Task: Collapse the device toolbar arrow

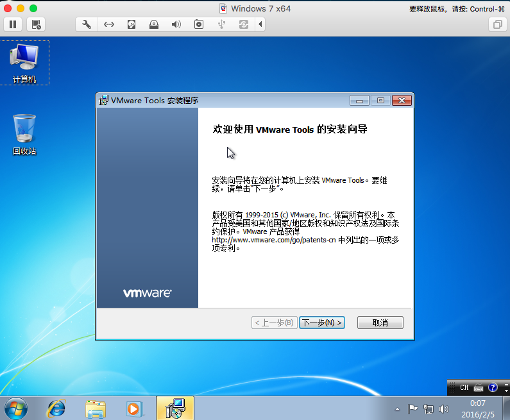Action: (x=260, y=24)
